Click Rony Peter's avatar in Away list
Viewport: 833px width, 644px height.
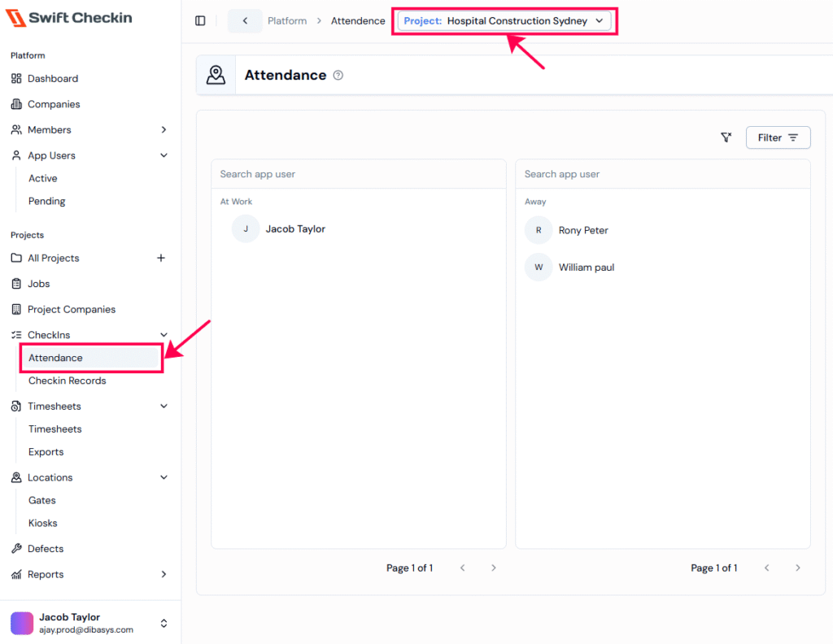pyautogui.click(x=539, y=230)
